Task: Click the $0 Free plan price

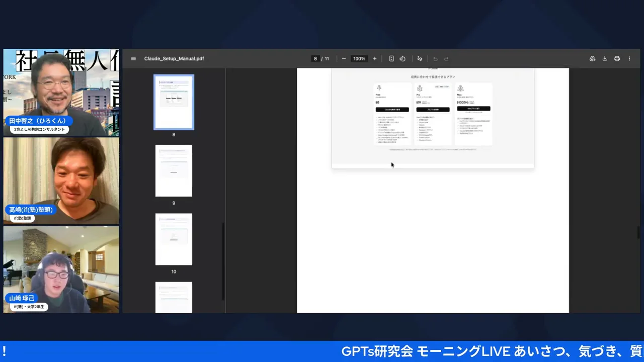Action: tap(377, 103)
